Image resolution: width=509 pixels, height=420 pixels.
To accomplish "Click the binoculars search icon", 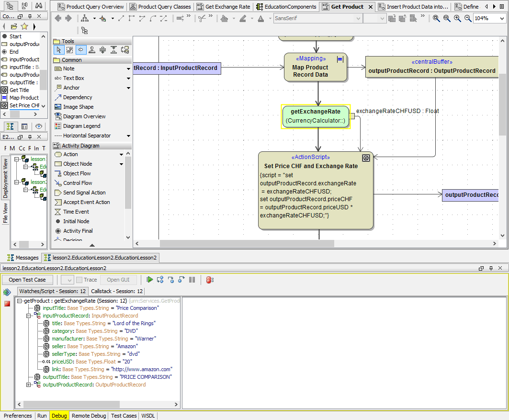I will [x=39, y=6].
